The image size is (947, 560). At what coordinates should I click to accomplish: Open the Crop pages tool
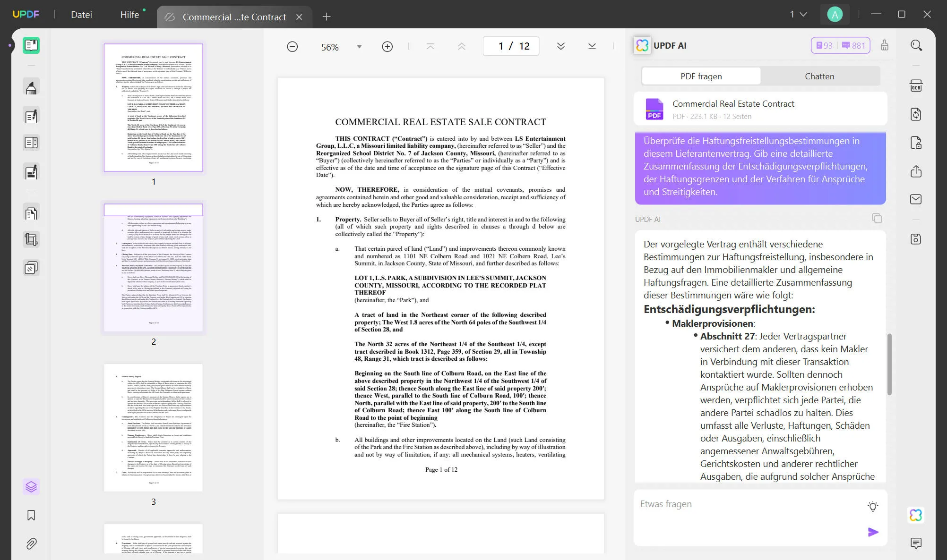[x=31, y=240]
